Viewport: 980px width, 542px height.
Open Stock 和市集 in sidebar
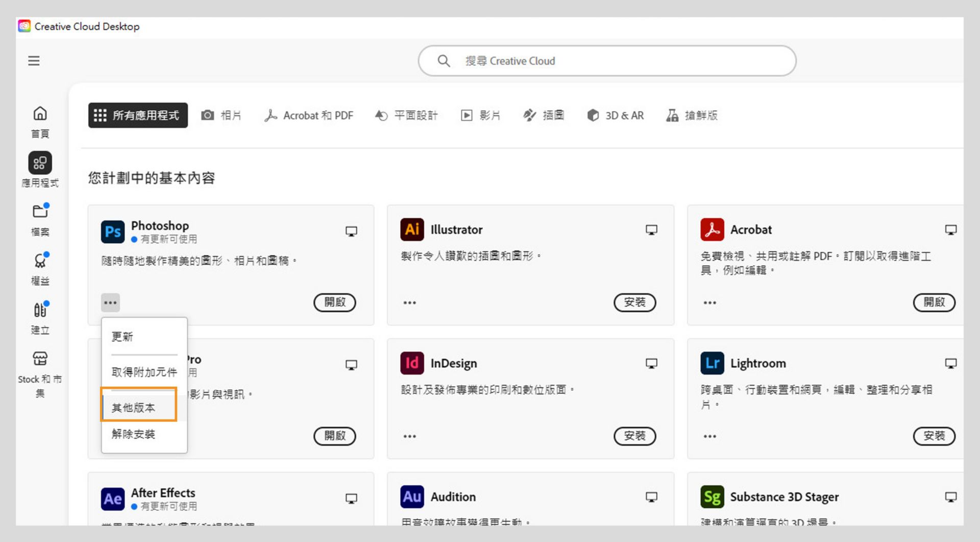40,374
